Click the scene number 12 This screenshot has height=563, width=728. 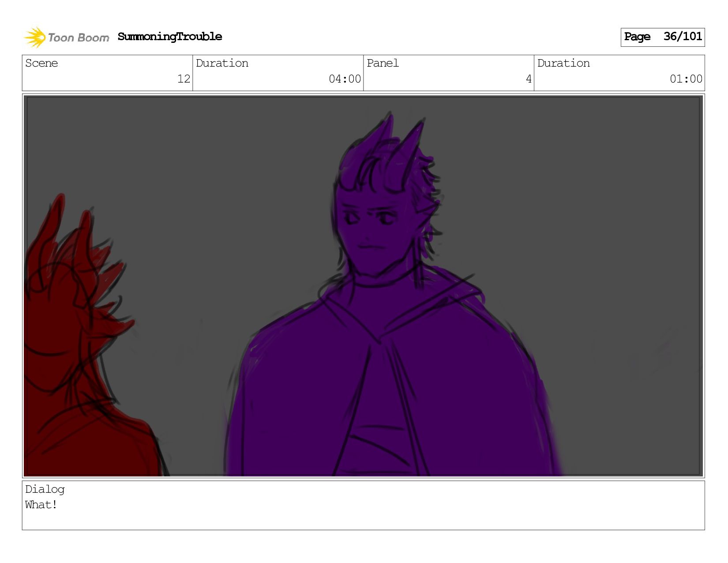tap(184, 79)
